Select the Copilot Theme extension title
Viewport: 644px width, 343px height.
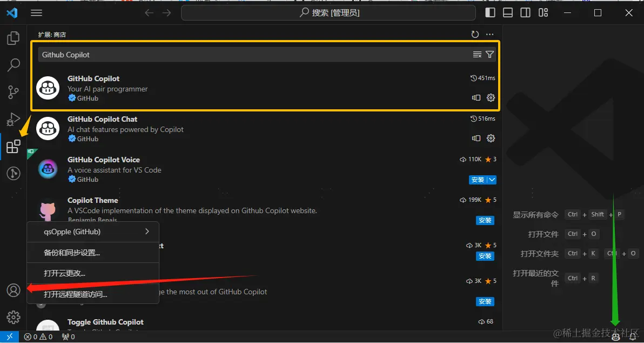click(x=93, y=200)
